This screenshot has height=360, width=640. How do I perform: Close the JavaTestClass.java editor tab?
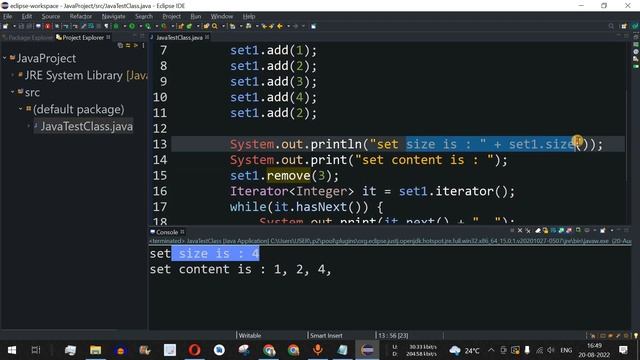pyautogui.click(x=207, y=37)
